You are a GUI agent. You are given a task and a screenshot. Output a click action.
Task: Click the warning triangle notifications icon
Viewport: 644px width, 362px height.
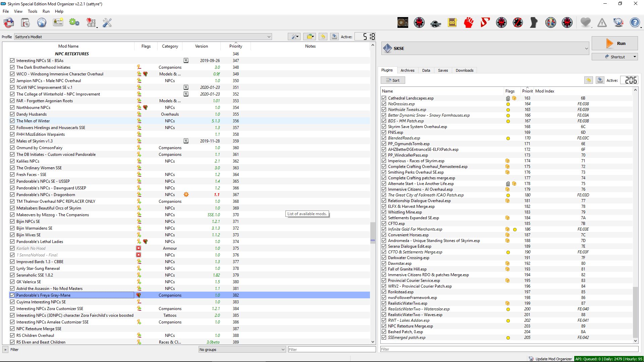pos(602,23)
